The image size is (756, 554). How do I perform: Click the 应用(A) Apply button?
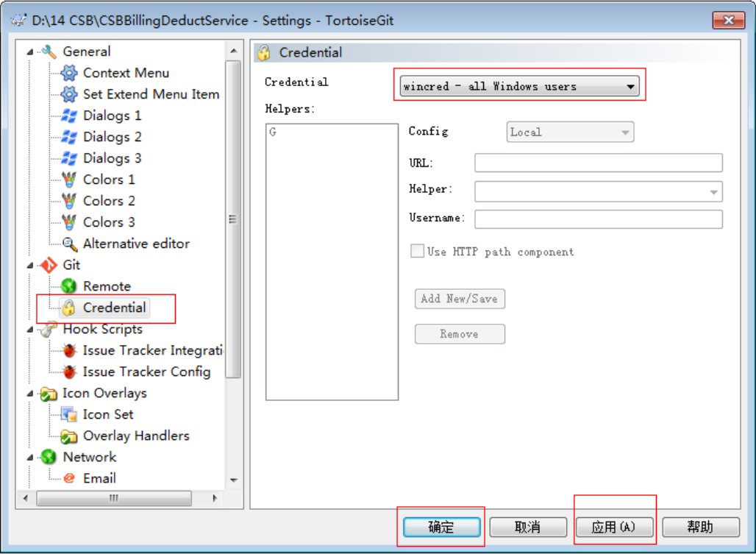pos(614,527)
